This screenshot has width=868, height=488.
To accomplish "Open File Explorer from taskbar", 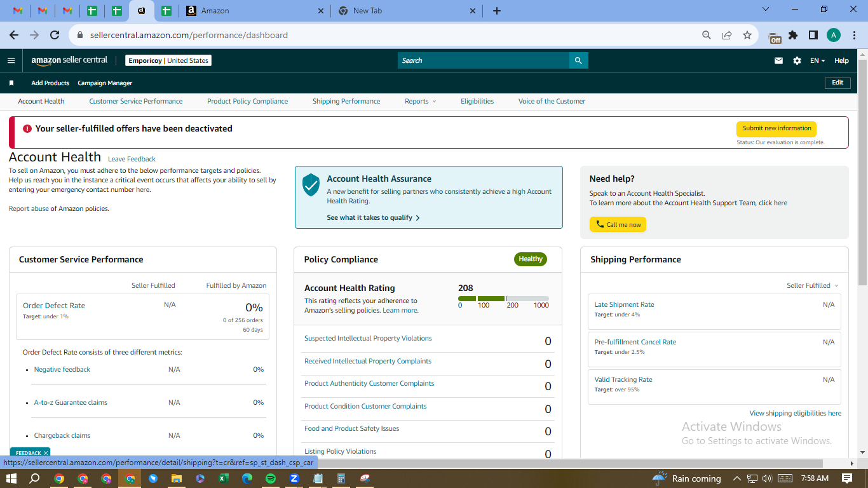I will pyautogui.click(x=177, y=478).
